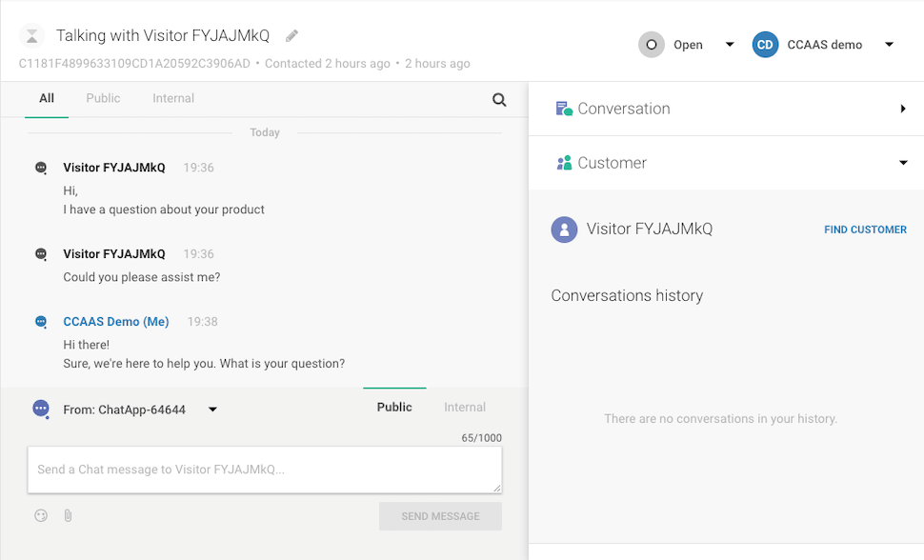The height and width of the screenshot is (560, 924).
Task: Click the FIND CUSTOMER link
Action: (x=865, y=230)
